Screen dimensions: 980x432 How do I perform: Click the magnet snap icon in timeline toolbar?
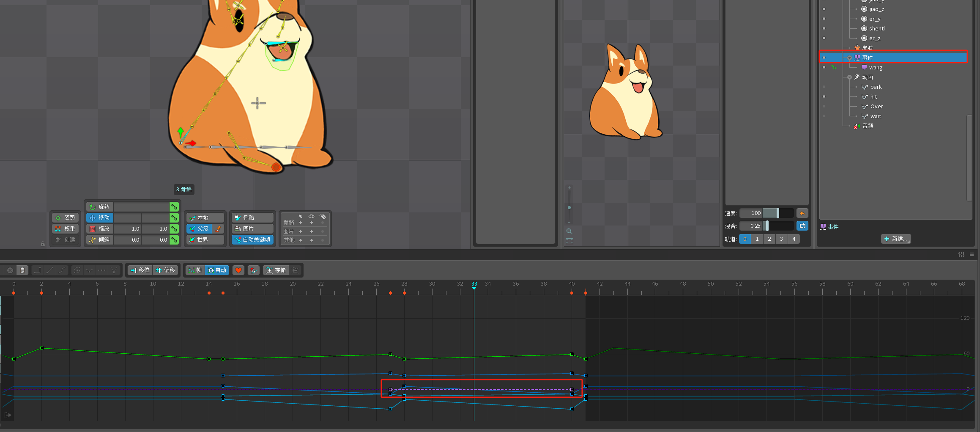(253, 270)
